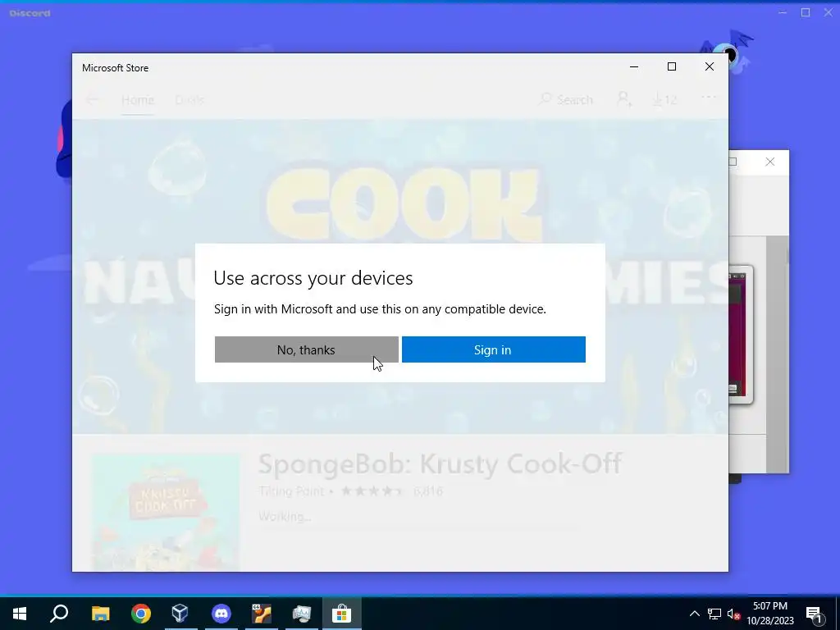The image size is (840, 630).
Task: Open VirtualBox from the taskbar
Action: (180, 614)
